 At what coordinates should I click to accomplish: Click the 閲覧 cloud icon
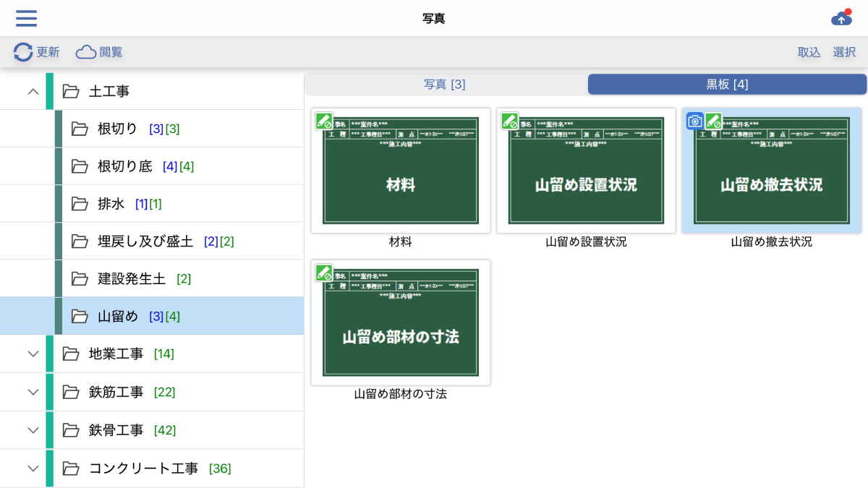click(86, 52)
